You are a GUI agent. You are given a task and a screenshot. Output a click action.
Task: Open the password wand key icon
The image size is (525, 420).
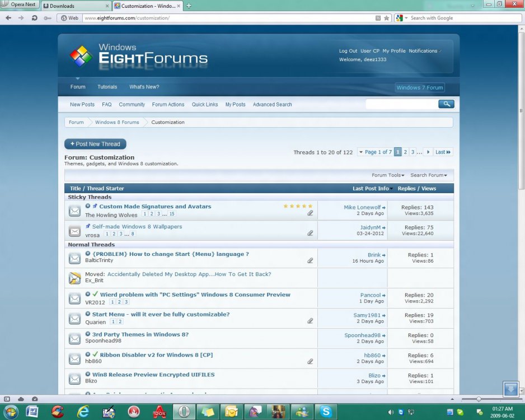click(47, 18)
